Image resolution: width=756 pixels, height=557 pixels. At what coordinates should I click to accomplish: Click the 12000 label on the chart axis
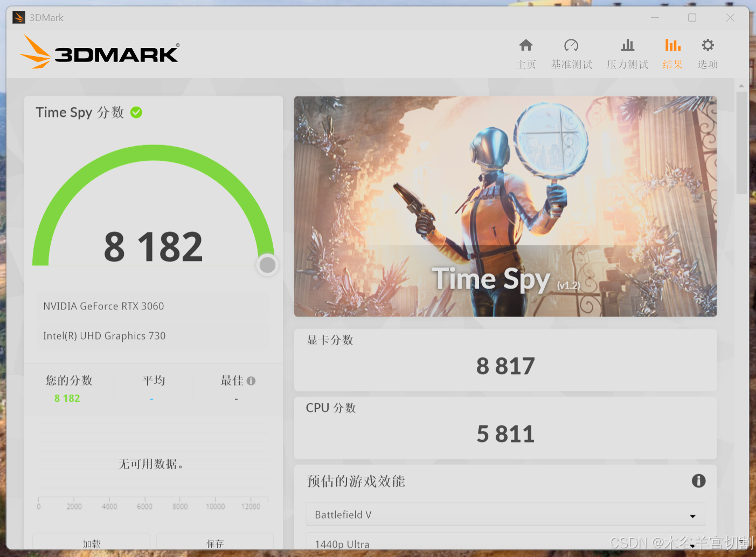click(251, 507)
